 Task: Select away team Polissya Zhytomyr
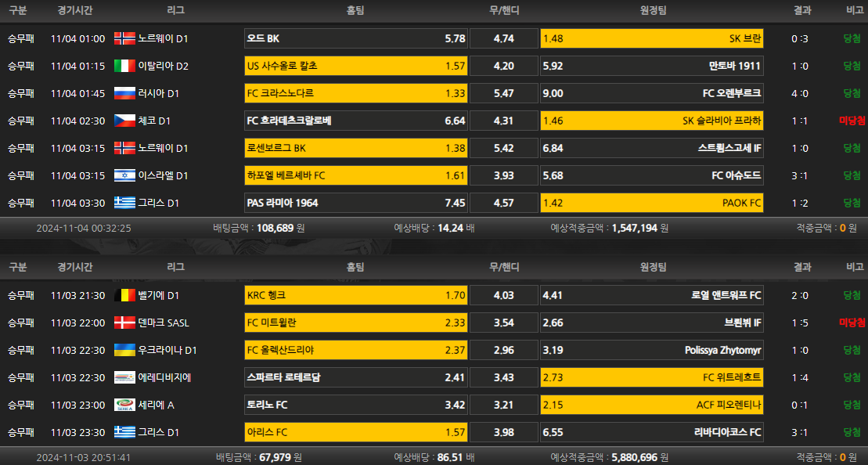pyautogui.click(x=652, y=350)
